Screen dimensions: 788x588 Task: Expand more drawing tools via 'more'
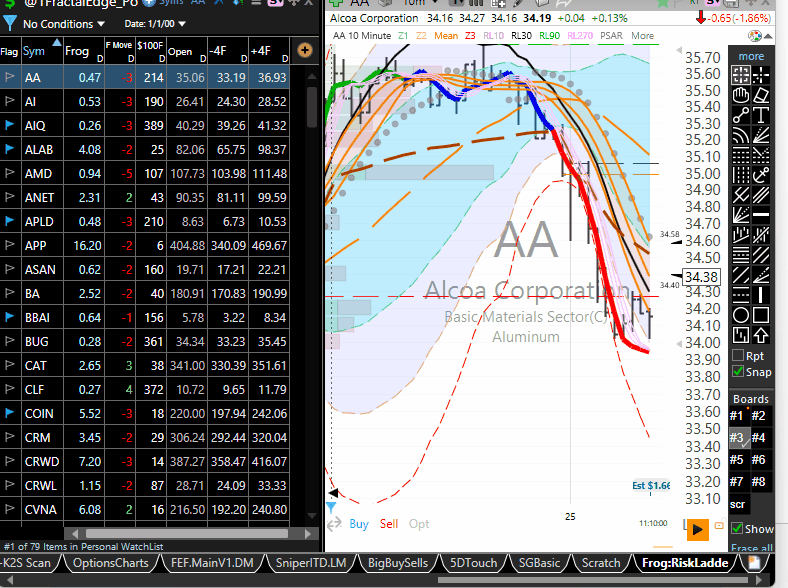click(x=751, y=56)
